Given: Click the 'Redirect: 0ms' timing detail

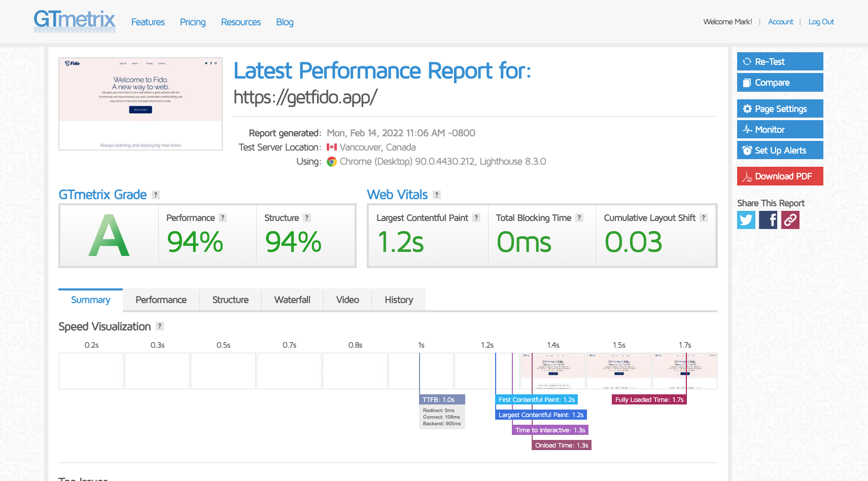Looking at the screenshot, I should [439, 411].
